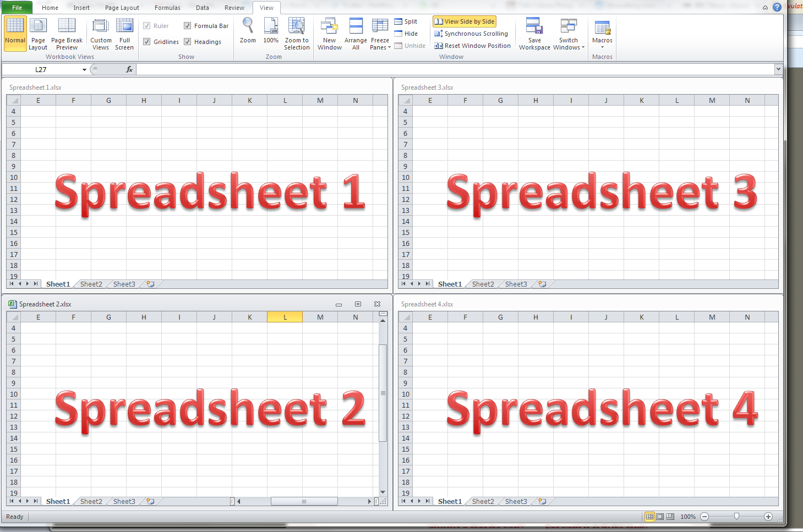Enable the Ruler checkbox
The image size is (803, 532).
pyautogui.click(x=147, y=25)
